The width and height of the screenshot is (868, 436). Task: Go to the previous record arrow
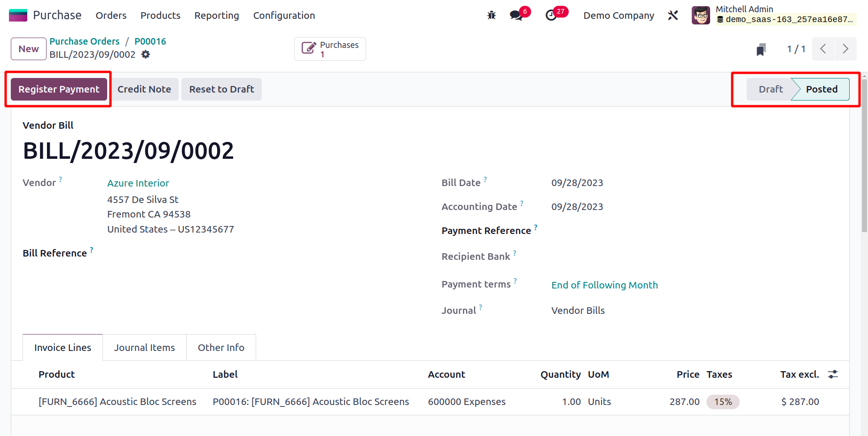(x=823, y=49)
